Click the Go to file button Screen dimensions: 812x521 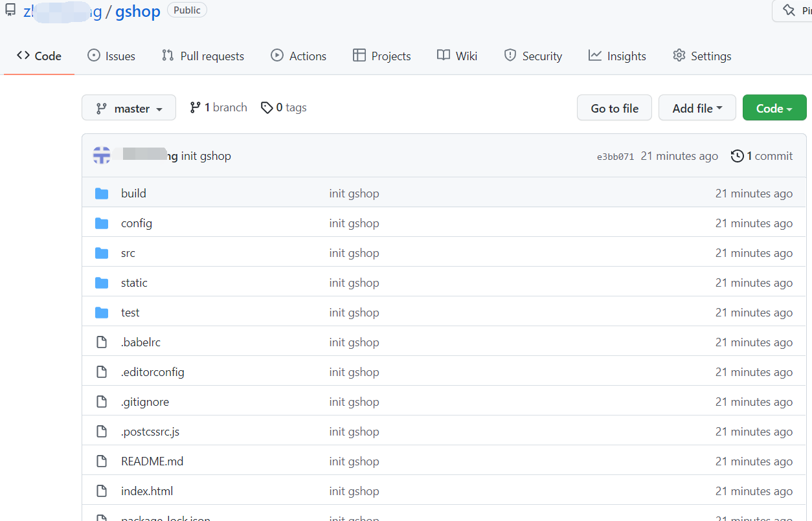615,108
